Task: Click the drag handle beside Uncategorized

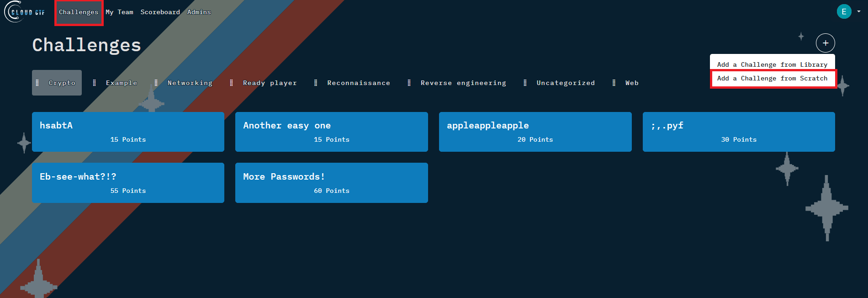Action: (x=525, y=83)
